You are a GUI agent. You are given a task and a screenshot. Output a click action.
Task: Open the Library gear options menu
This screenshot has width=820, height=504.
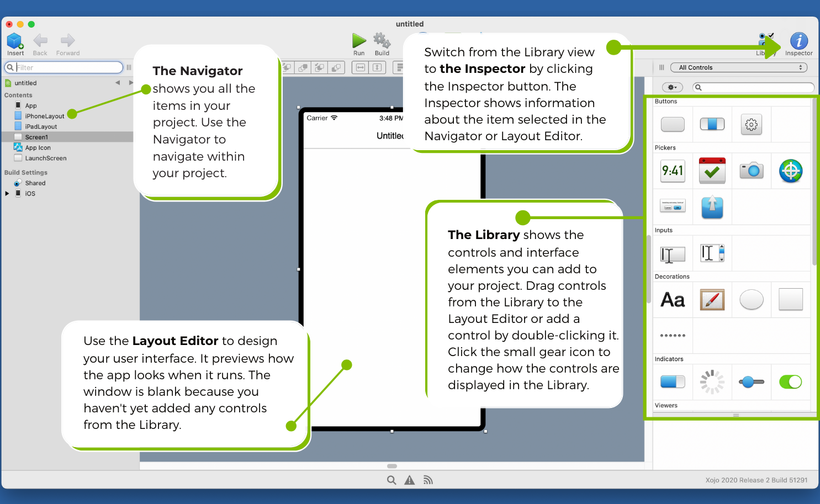pyautogui.click(x=672, y=87)
